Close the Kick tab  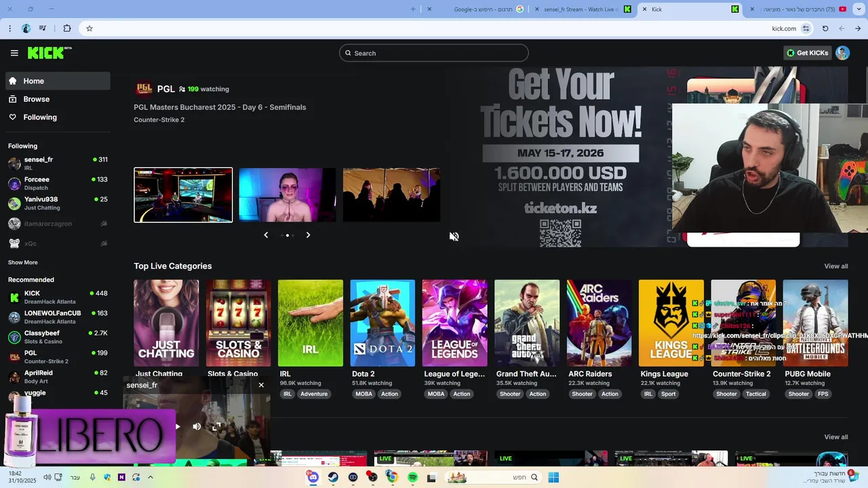[644, 9]
